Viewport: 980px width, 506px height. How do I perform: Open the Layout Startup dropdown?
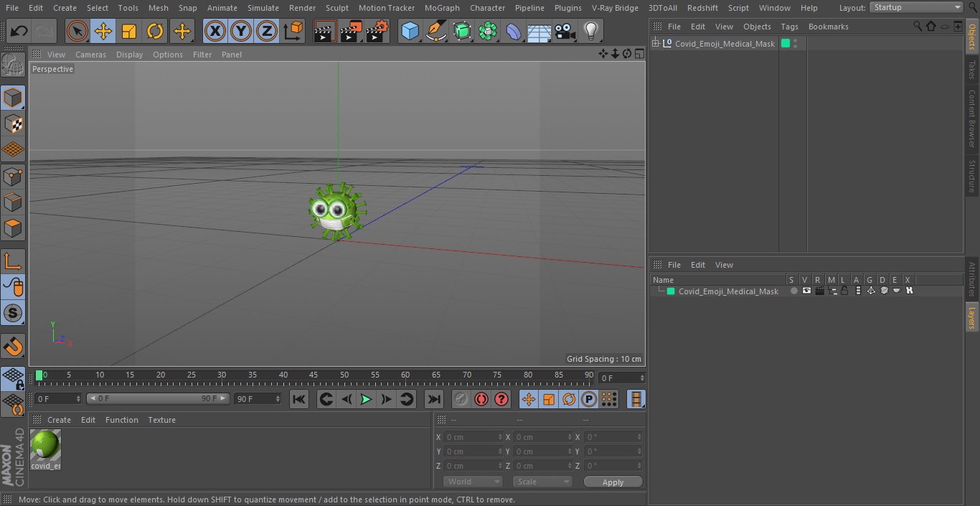pyautogui.click(x=916, y=7)
